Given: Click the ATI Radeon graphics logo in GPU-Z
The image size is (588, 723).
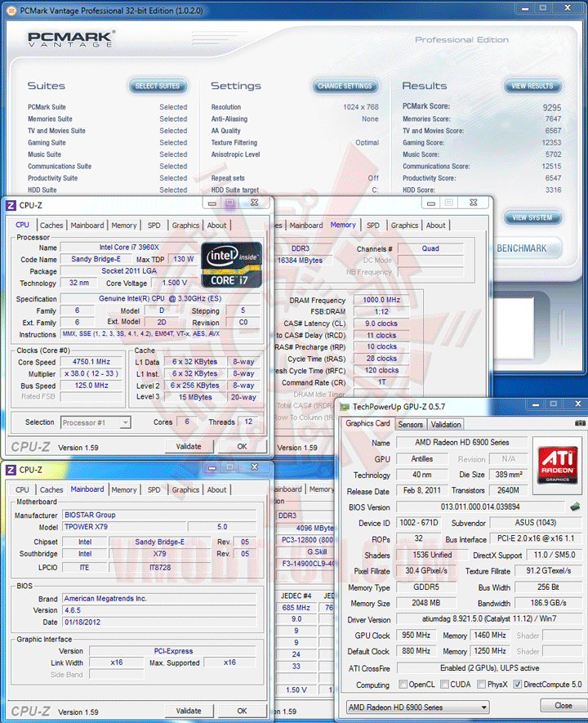Looking at the screenshot, I should tap(558, 465).
